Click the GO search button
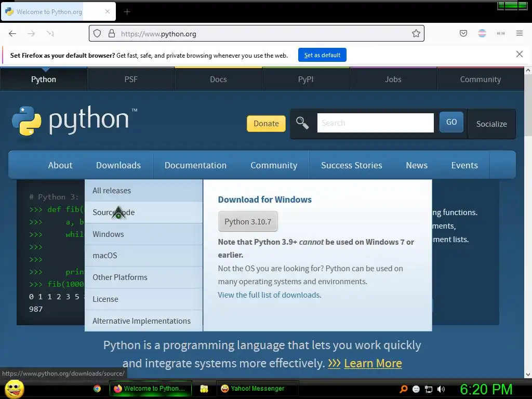This screenshot has height=399, width=532. (x=451, y=122)
